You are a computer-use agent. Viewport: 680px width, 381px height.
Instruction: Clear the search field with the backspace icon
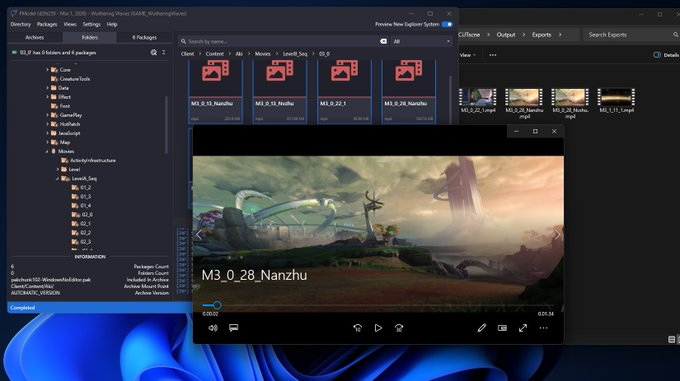pos(383,41)
